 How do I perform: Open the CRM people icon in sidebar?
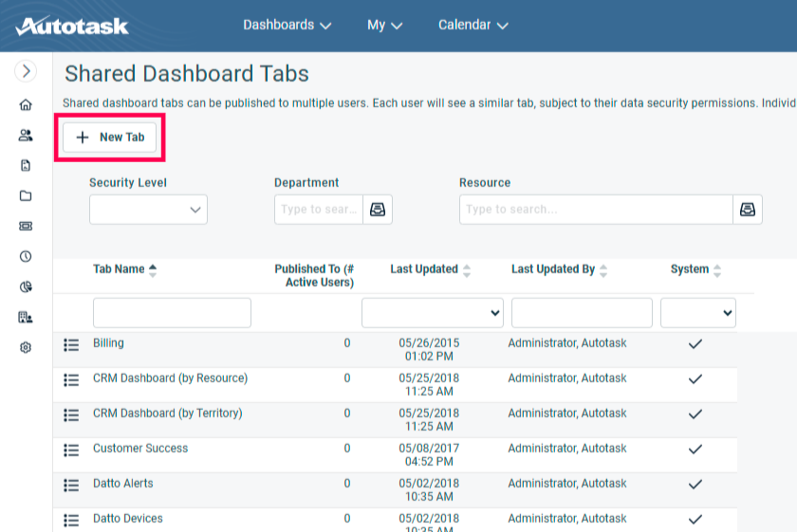26,136
